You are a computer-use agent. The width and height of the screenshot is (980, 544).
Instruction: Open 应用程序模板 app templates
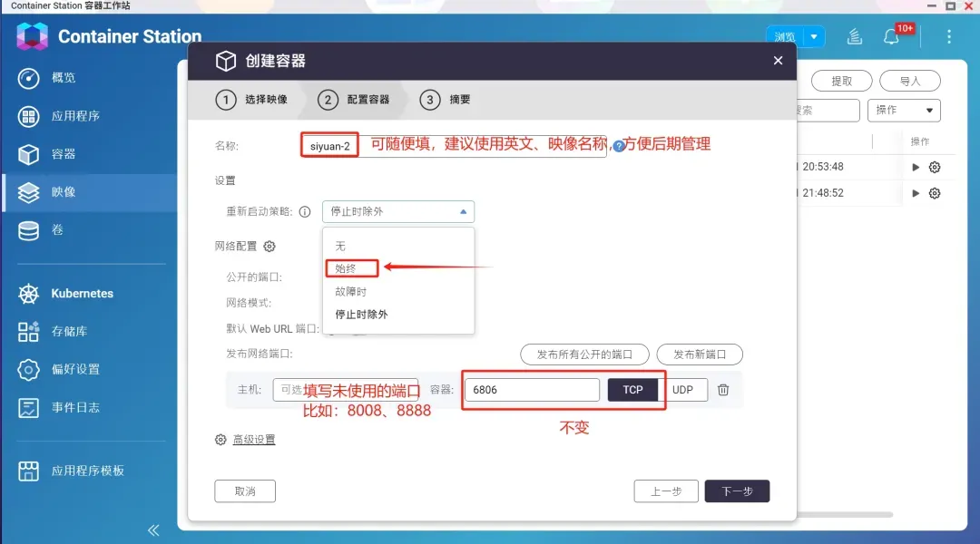pos(87,471)
